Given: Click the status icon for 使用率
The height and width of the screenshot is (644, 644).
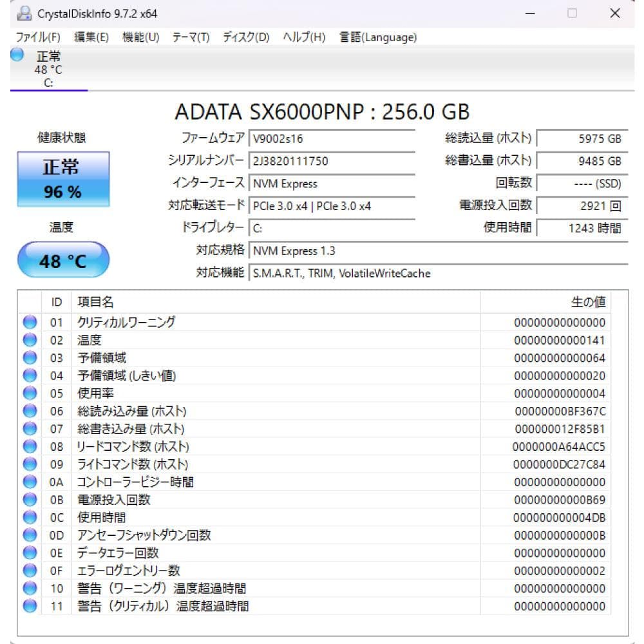Looking at the screenshot, I should (30, 393).
